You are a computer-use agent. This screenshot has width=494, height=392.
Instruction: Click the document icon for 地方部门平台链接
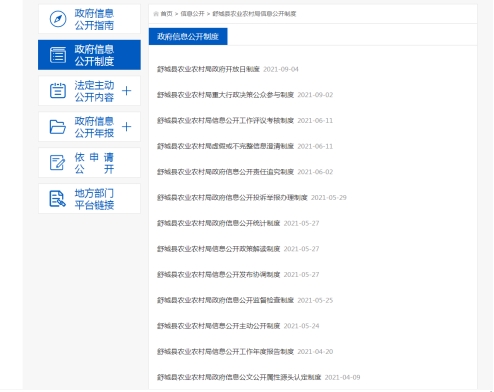pyautogui.click(x=58, y=199)
